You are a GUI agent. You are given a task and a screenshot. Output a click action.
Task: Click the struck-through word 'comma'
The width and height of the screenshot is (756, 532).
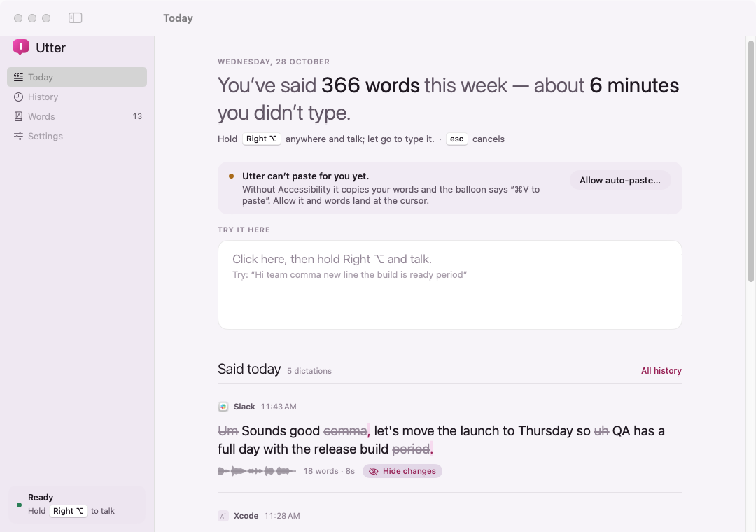click(345, 430)
